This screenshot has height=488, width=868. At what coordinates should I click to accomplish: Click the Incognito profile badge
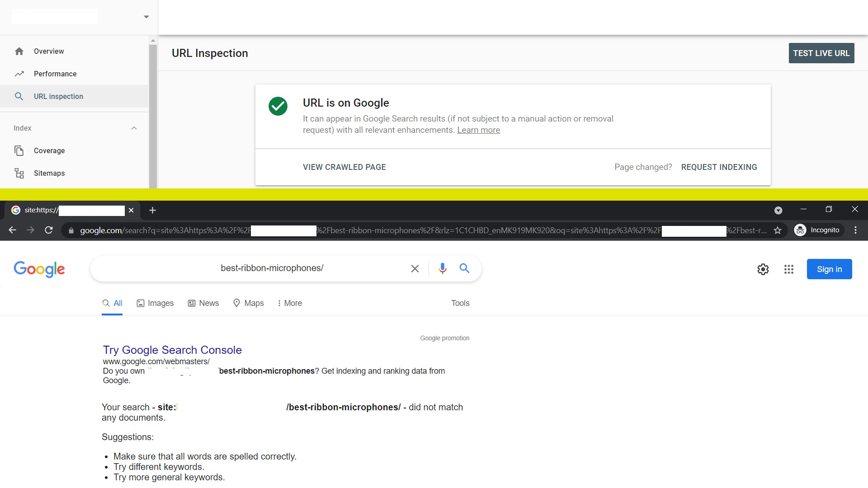click(x=819, y=230)
